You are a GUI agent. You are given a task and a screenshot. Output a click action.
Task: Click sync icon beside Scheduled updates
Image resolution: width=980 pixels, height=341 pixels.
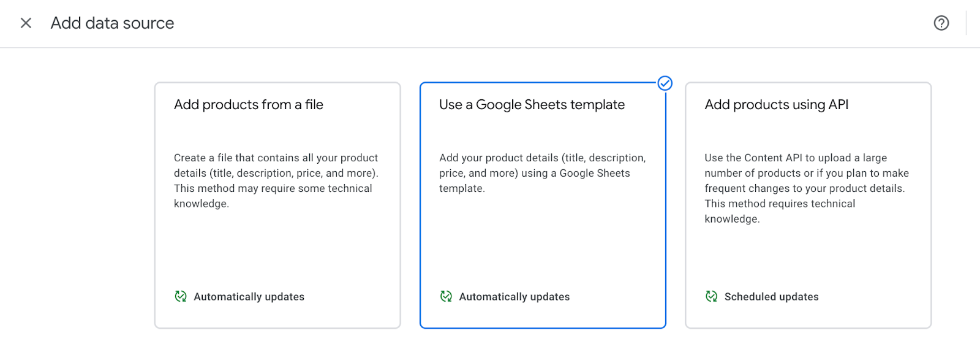pos(711,296)
